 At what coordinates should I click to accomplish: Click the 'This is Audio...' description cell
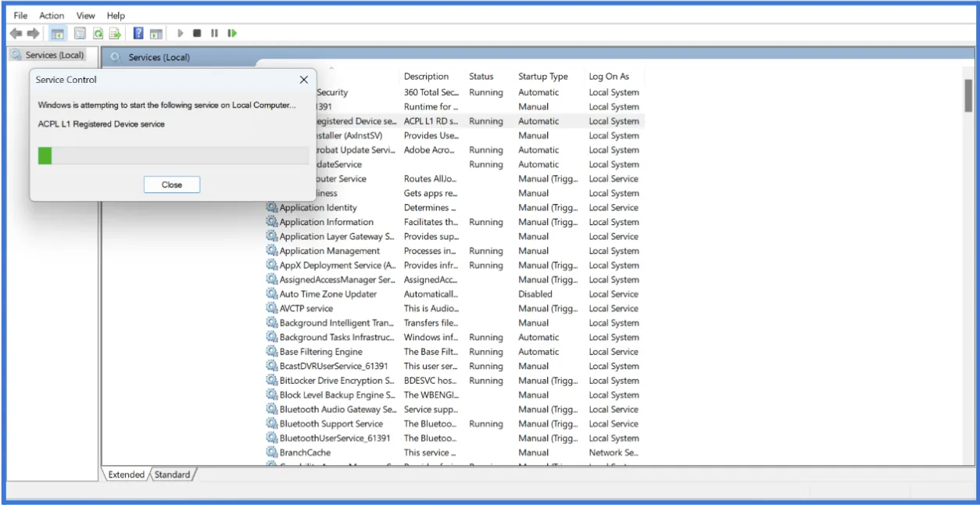431,309
